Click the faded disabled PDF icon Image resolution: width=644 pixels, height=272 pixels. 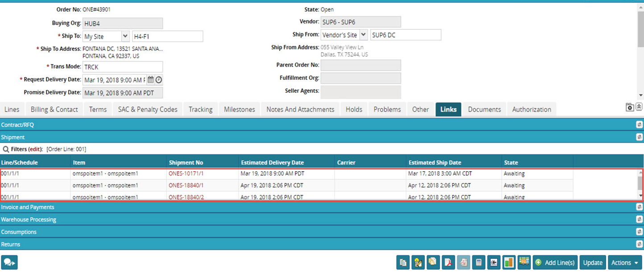463,263
